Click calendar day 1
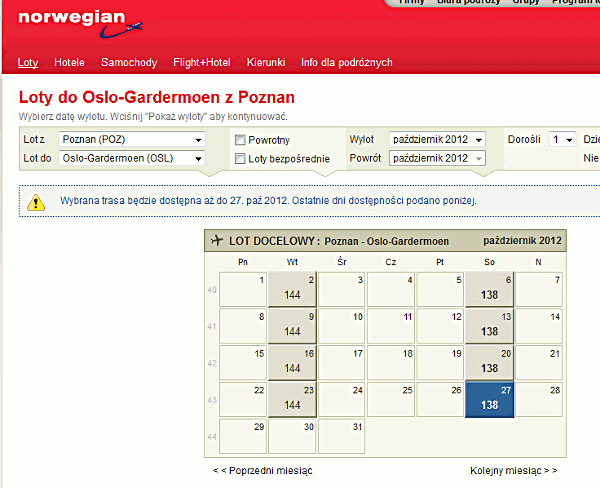 pos(243,289)
